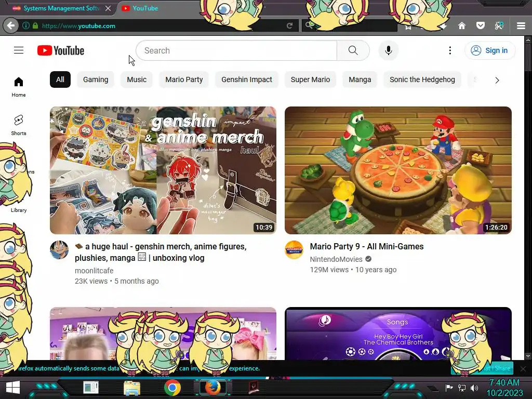Open Action Center flag icon
This screenshot has height=399, width=532.
click(449, 388)
